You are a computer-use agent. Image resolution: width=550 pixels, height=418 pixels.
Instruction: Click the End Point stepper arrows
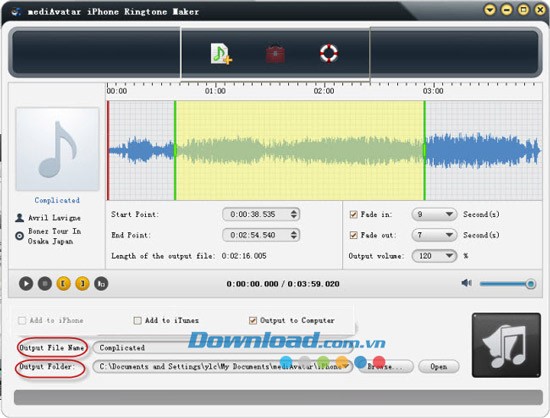coord(294,235)
